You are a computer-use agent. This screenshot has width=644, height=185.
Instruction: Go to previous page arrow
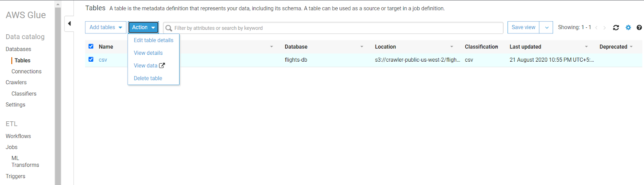596,27
